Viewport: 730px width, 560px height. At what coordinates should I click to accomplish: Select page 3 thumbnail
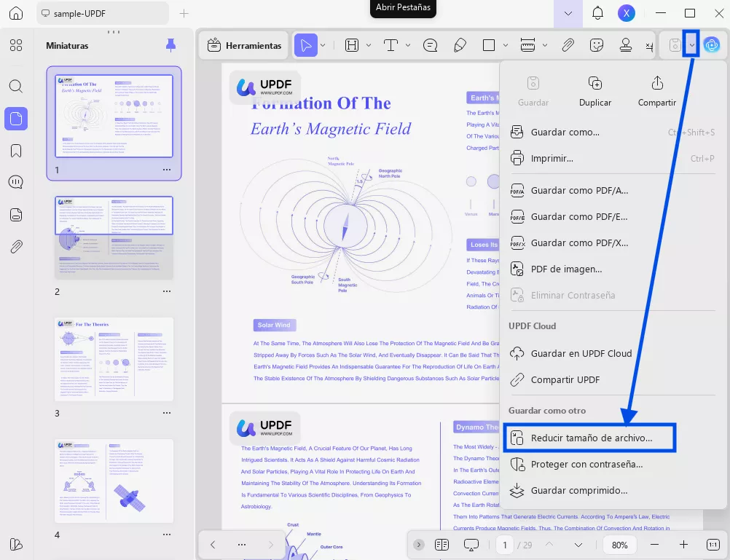click(114, 359)
